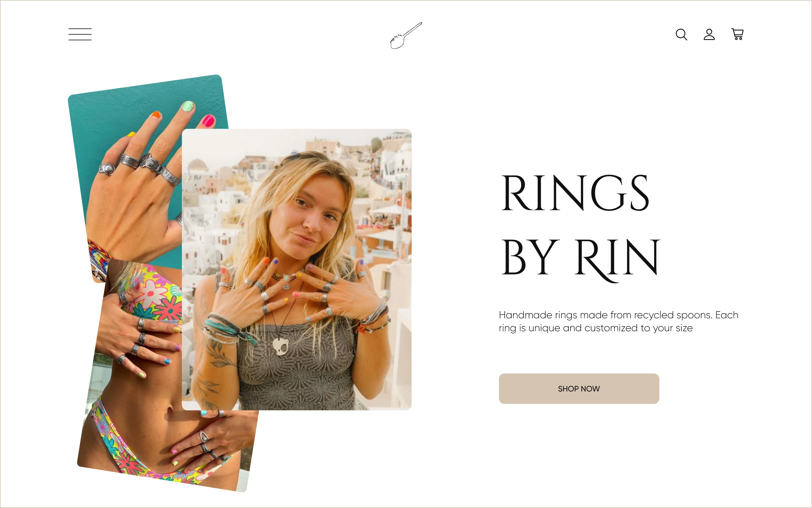Viewport: 812px width, 508px height.
Task: Click the SHOP NOW button
Action: pyautogui.click(x=579, y=389)
